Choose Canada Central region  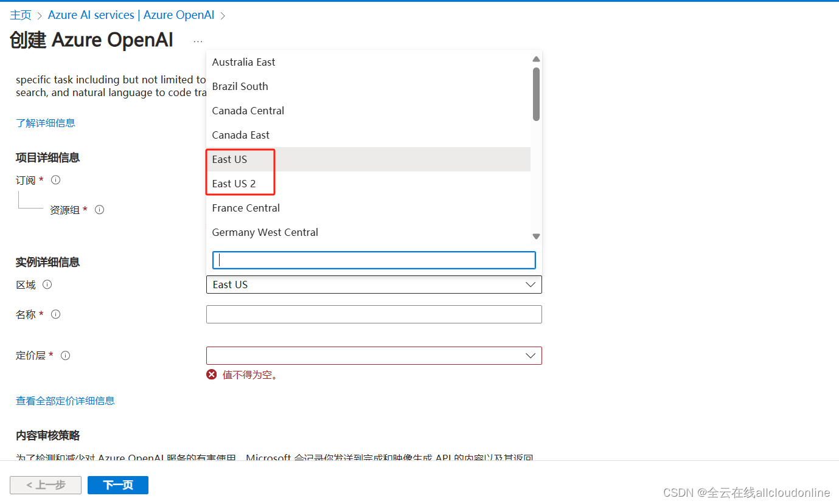click(x=369, y=111)
